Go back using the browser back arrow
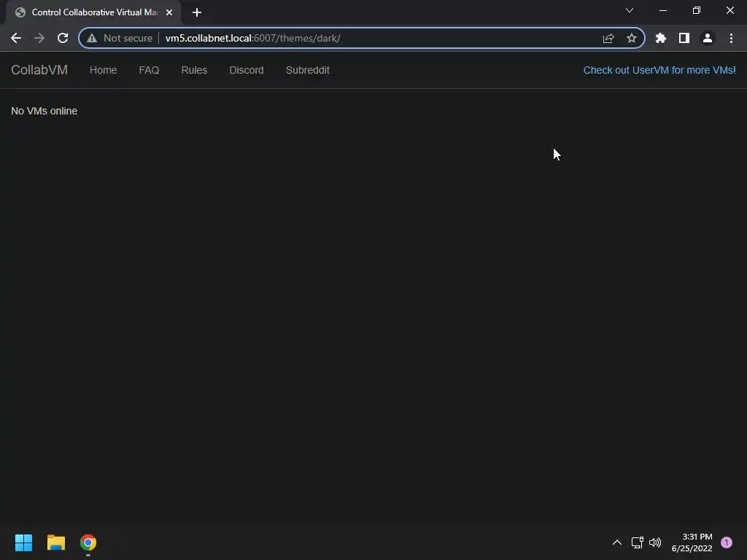 tap(16, 38)
